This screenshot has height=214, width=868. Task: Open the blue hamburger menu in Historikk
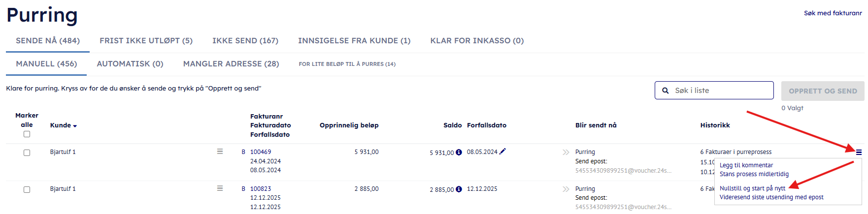click(859, 153)
